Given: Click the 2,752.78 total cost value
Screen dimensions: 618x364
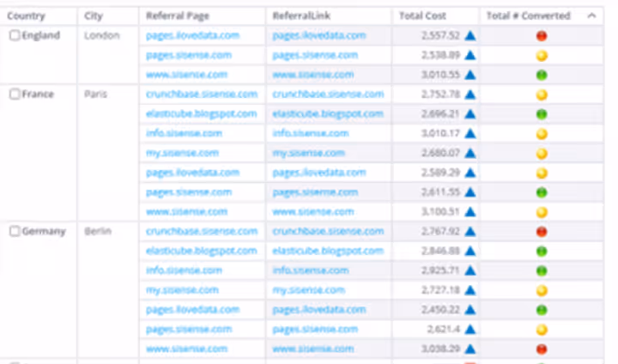Looking at the screenshot, I should [440, 94].
